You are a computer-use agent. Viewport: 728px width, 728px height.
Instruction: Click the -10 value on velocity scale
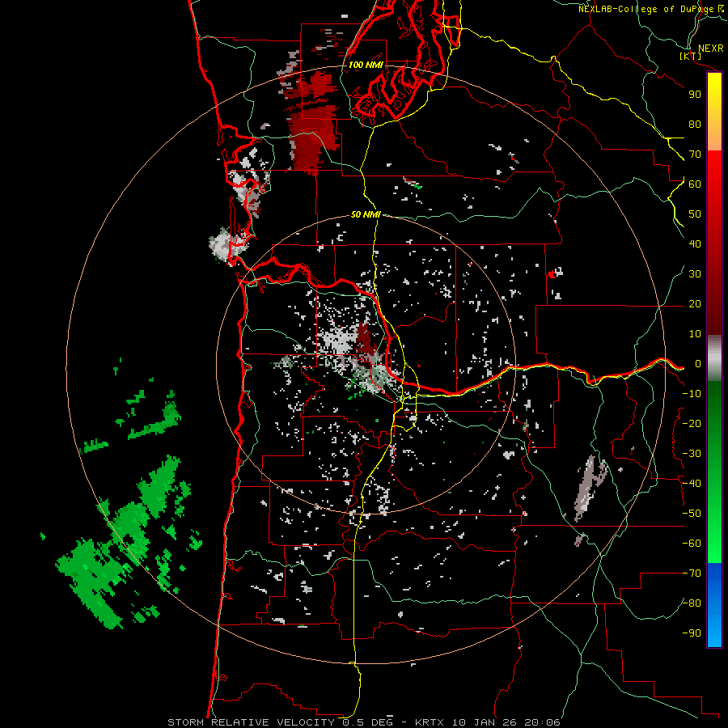[692, 394]
